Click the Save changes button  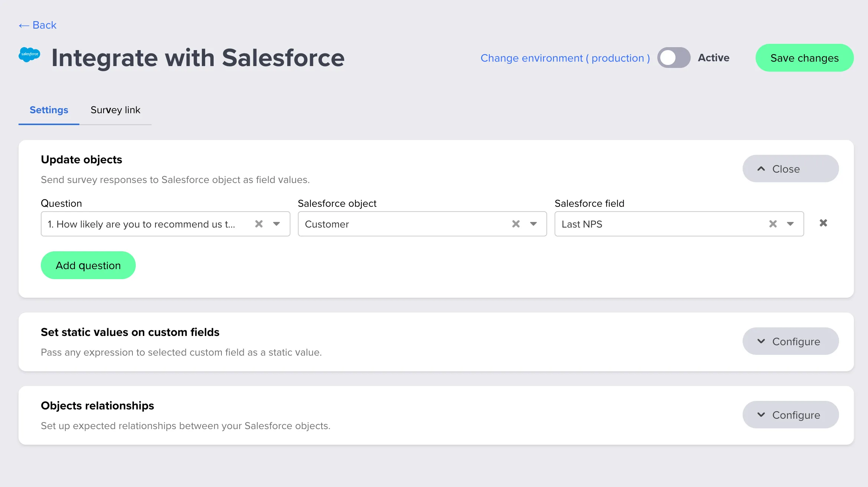click(x=804, y=58)
